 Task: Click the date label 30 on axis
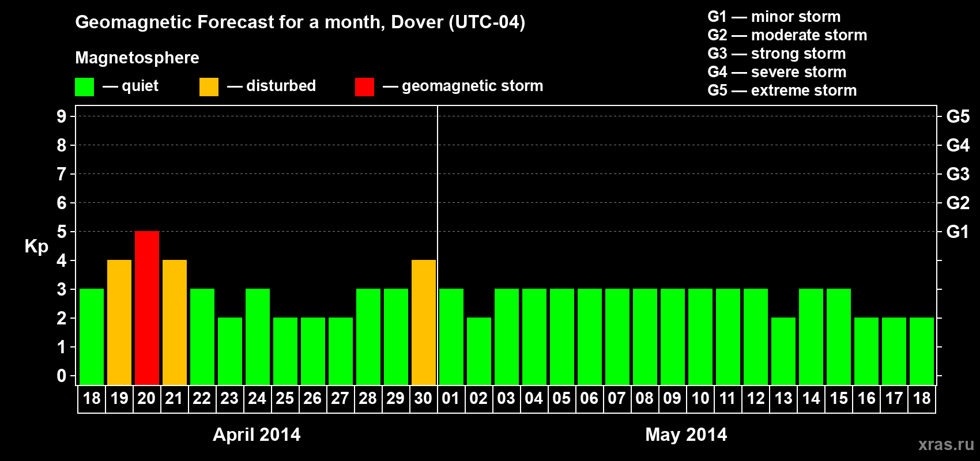[423, 398]
